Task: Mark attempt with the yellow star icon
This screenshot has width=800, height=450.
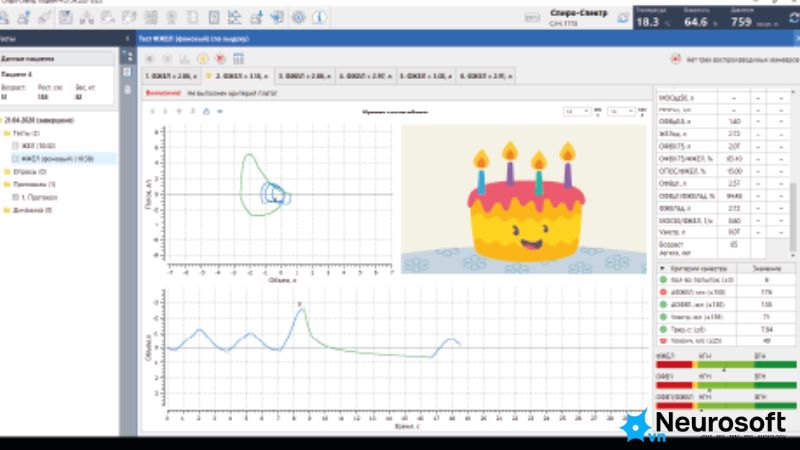Action: coord(203,59)
